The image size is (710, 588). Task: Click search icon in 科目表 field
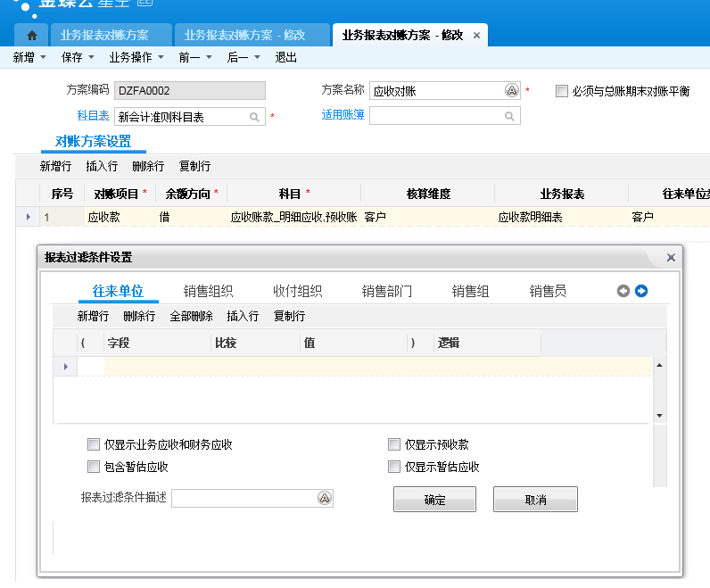click(x=254, y=117)
